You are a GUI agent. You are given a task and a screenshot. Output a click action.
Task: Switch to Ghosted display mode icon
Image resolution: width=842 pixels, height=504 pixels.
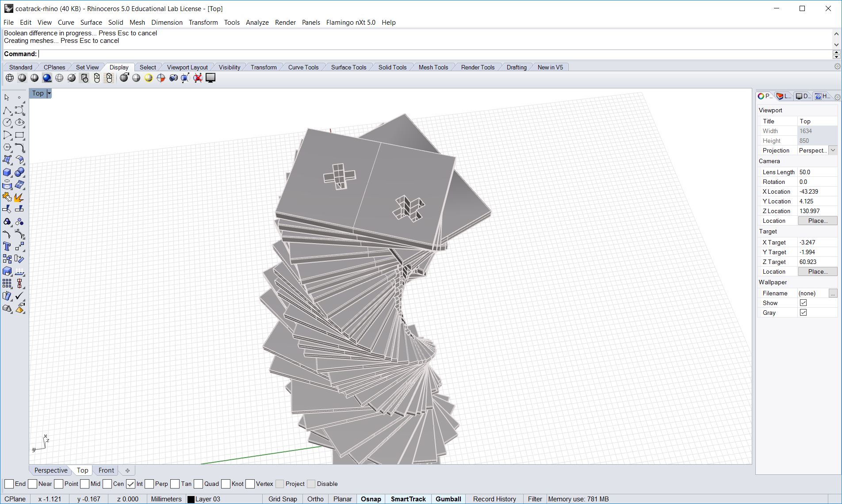59,78
